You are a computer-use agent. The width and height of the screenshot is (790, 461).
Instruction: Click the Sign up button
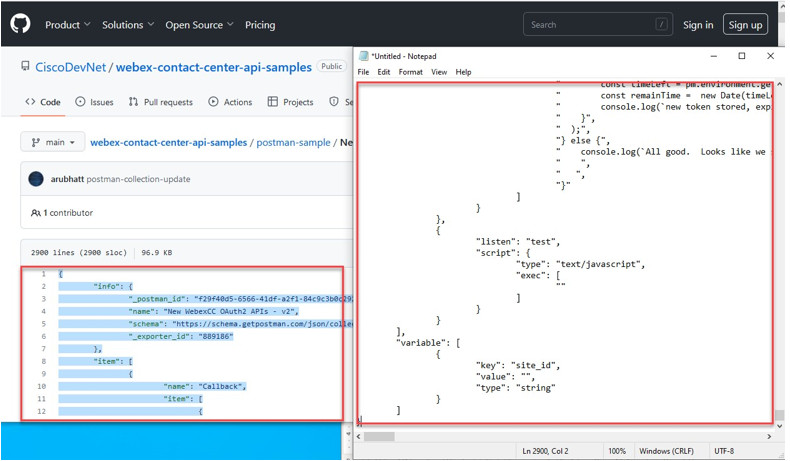click(x=745, y=25)
